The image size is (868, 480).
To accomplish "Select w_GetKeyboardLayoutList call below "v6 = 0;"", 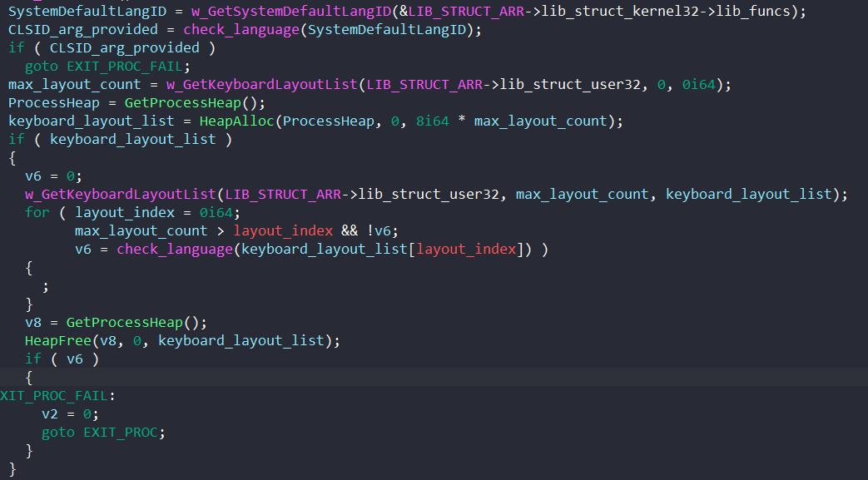I will (x=120, y=195).
